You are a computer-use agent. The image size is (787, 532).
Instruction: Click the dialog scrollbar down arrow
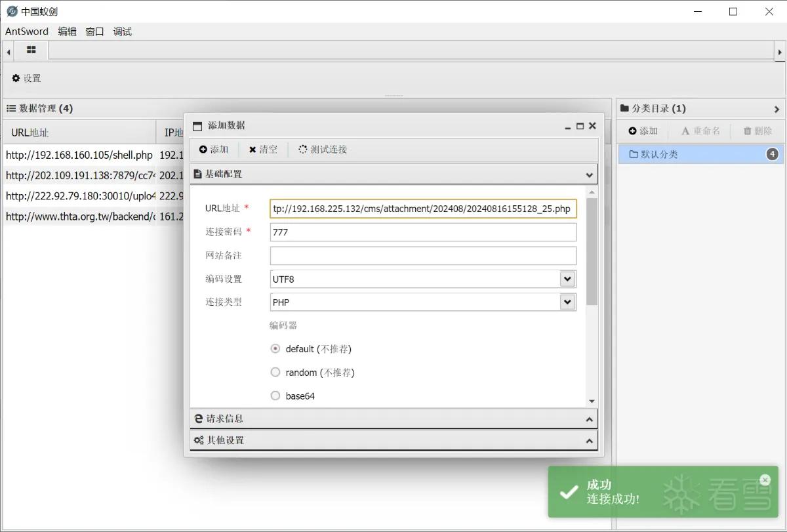[x=592, y=401]
